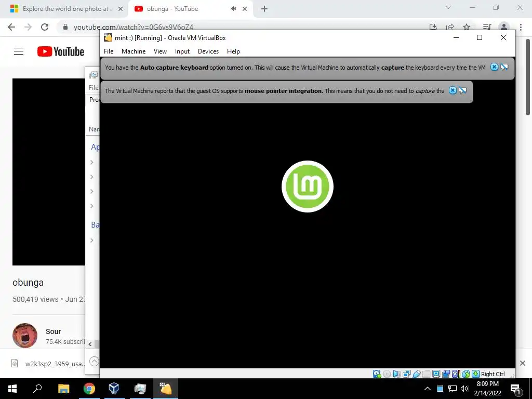Click don't-show-again icon on mouse integration notification

tap(462, 90)
